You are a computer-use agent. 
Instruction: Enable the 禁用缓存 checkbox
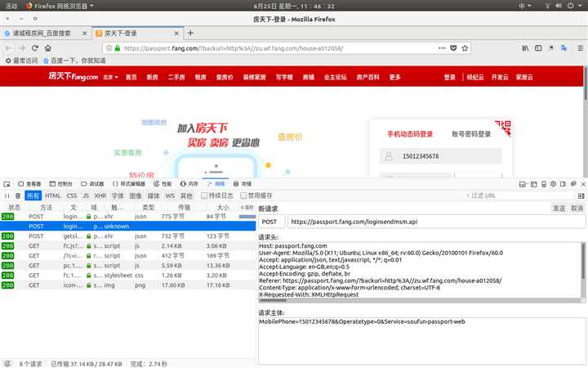point(243,195)
